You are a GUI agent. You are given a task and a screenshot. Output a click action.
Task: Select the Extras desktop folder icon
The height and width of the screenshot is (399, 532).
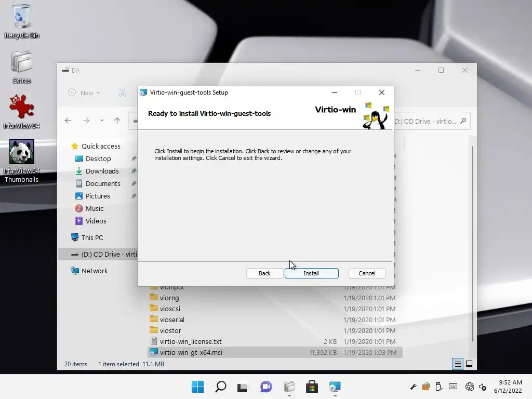pos(22,67)
